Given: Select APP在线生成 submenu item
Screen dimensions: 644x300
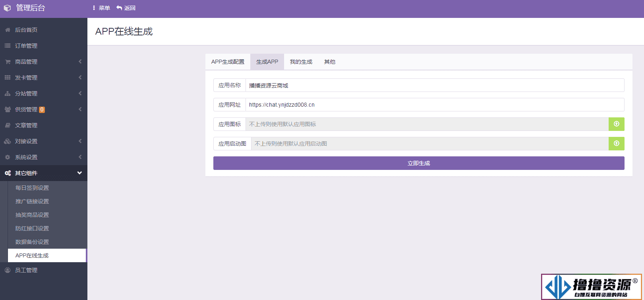Looking at the screenshot, I should click(x=47, y=255).
